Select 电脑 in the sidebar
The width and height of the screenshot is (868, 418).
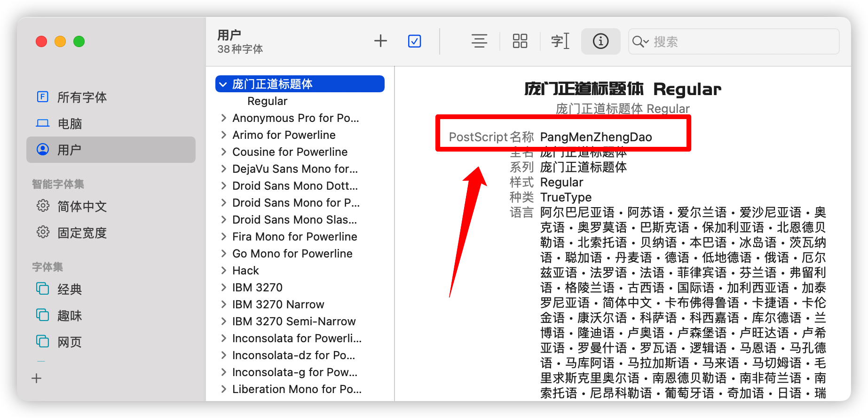70,124
